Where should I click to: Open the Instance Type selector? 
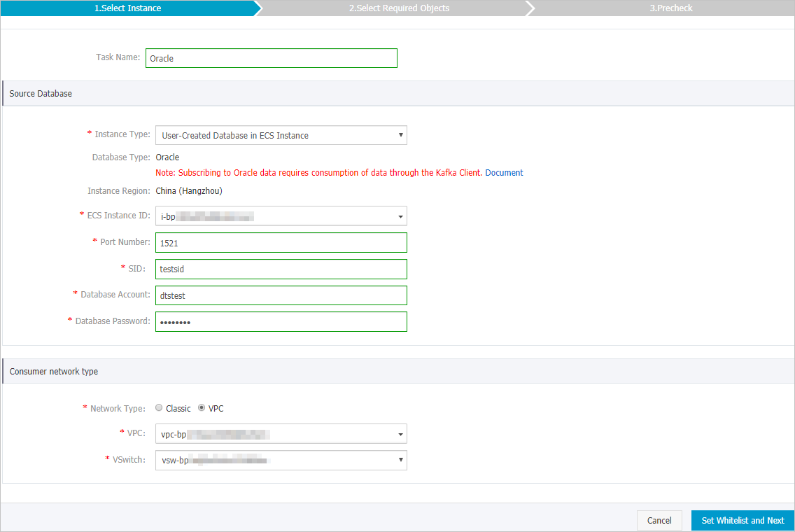pyautogui.click(x=280, y=134)
